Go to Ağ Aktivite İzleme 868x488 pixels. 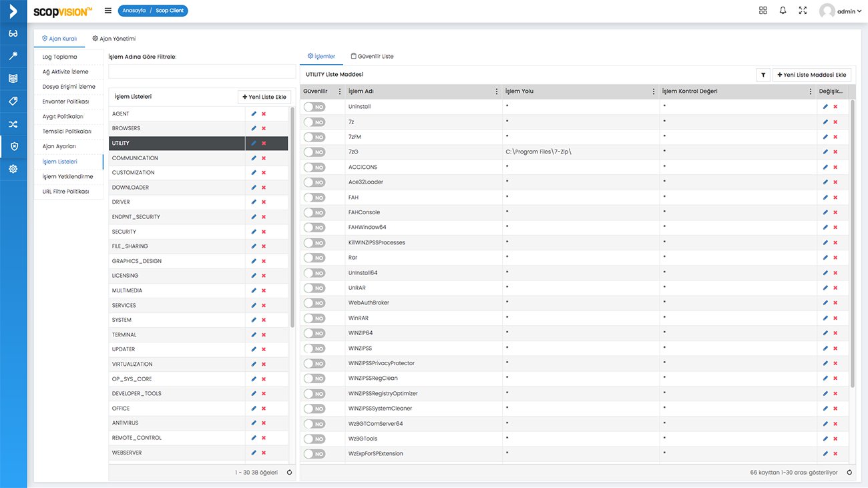(69, 72)
